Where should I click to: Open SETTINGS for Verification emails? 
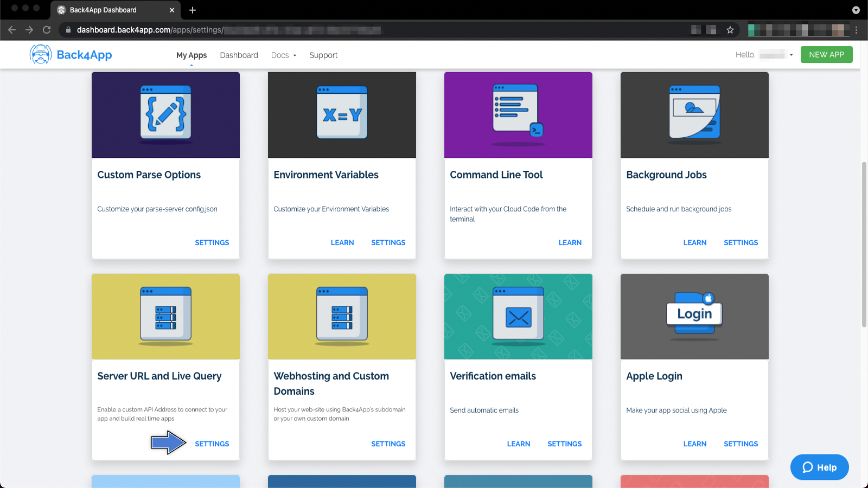[x=565, y=444]
